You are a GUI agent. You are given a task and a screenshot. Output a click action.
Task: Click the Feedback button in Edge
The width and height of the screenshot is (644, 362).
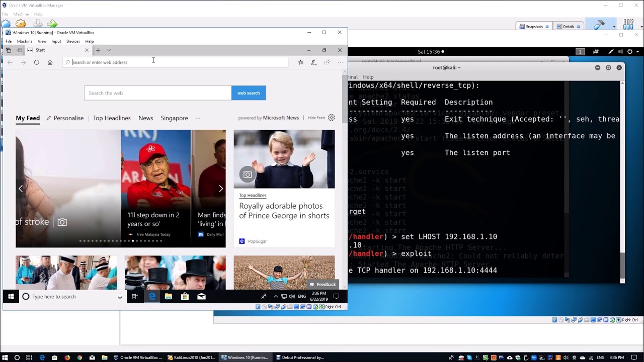coord(323,284)
